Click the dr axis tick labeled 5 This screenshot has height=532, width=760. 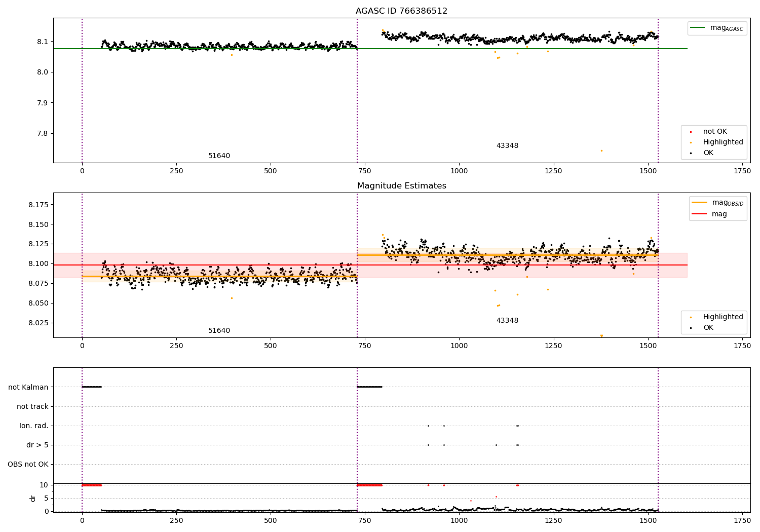46,498
